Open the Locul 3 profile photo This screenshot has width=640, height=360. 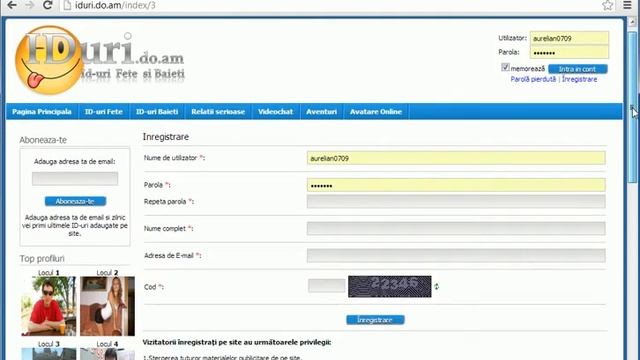click(49, 354)
